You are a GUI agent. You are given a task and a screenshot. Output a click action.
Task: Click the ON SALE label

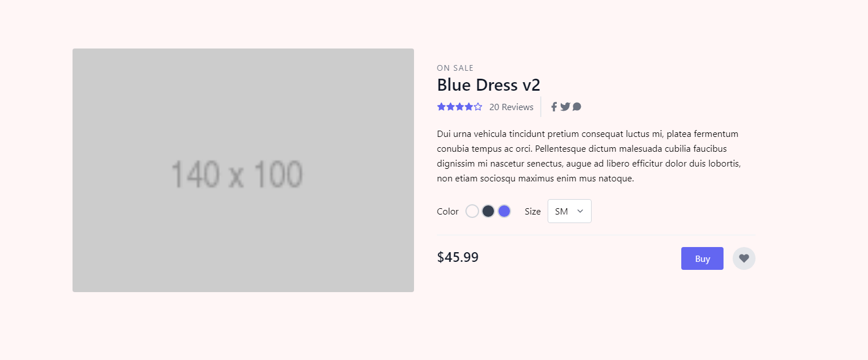tap(455, 68)
